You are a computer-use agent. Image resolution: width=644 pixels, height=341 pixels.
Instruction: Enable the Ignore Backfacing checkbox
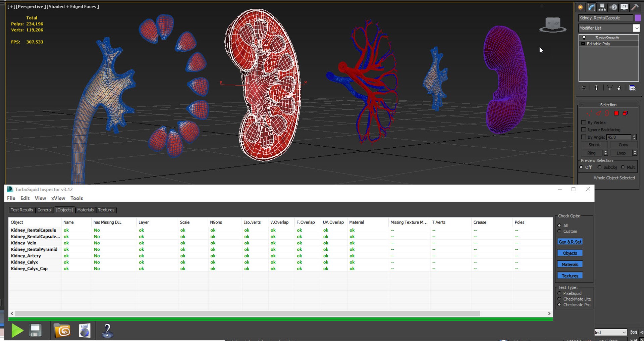tap(584, 130)
